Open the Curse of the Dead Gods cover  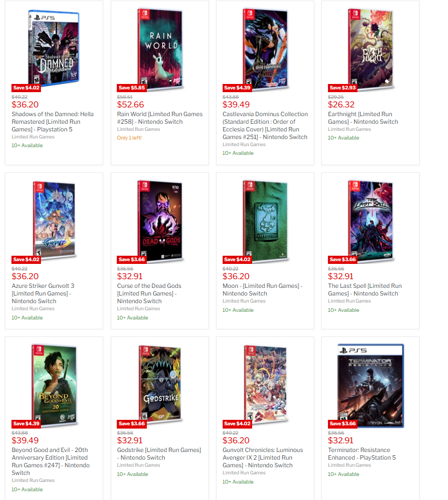point(160,221)
